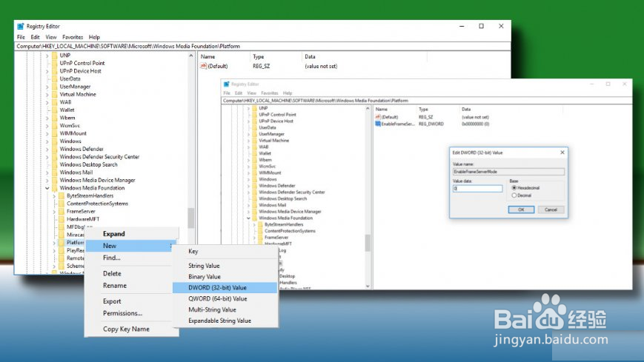Open the Help menu in front Registry Editor
This screenshot has height=362, width=644.
coord(94,37)
